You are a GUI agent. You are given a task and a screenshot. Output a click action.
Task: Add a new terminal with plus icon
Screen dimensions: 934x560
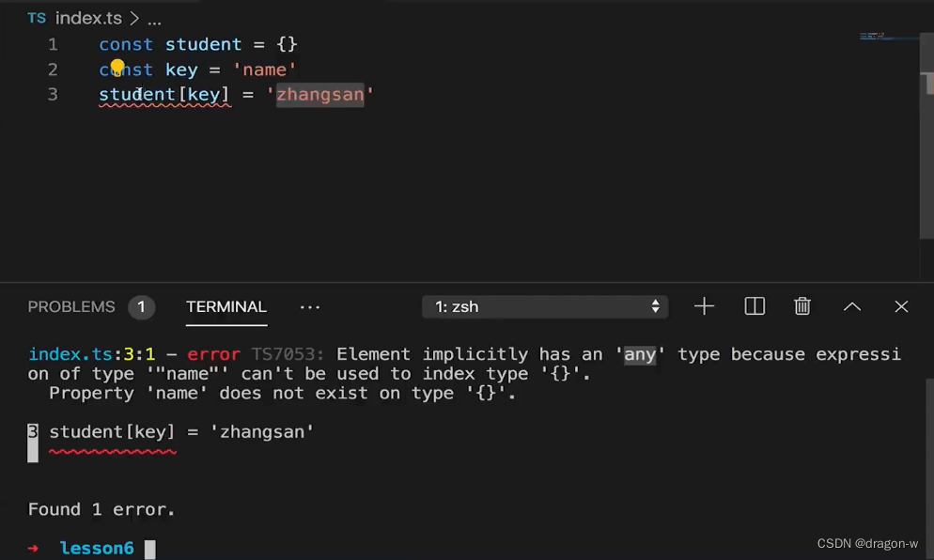704,307
